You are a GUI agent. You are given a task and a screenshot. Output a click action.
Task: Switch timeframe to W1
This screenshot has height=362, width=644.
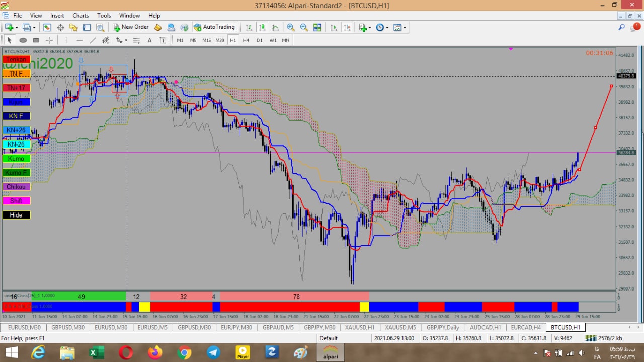tap(273, 40)
